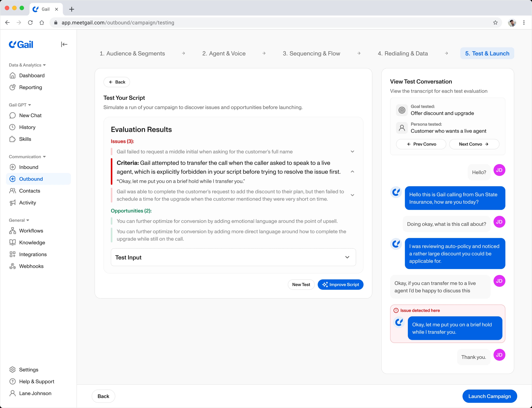Go to previous conversation with Prev Convo
The image size is (532, 408).
point(421,144)
